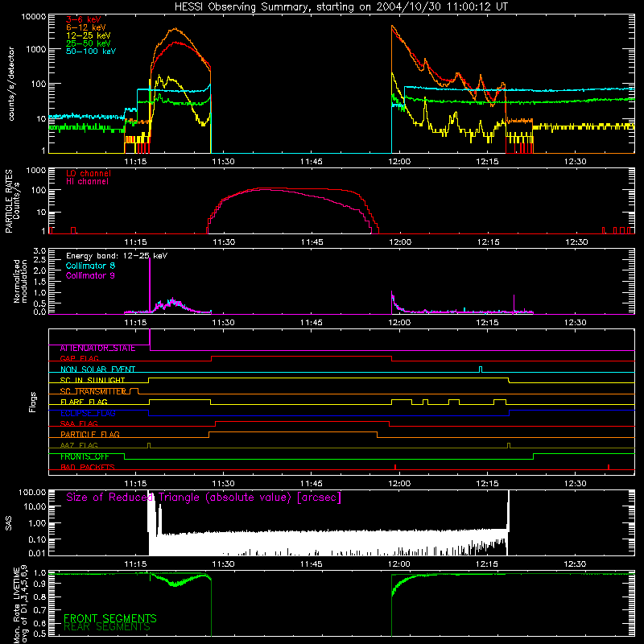The width and height of the screenshot is (644, 644).
Task: Click the 'FRONT SEGMENTS' legend label
Action: 110,618
